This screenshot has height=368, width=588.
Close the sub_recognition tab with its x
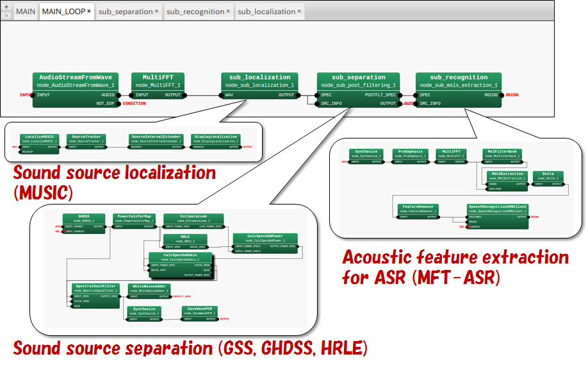pos(229,12)
